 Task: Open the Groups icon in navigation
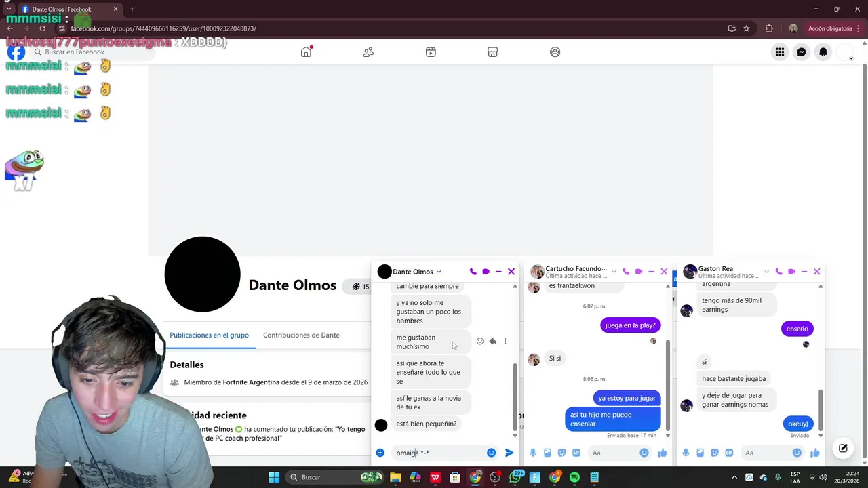555,52
